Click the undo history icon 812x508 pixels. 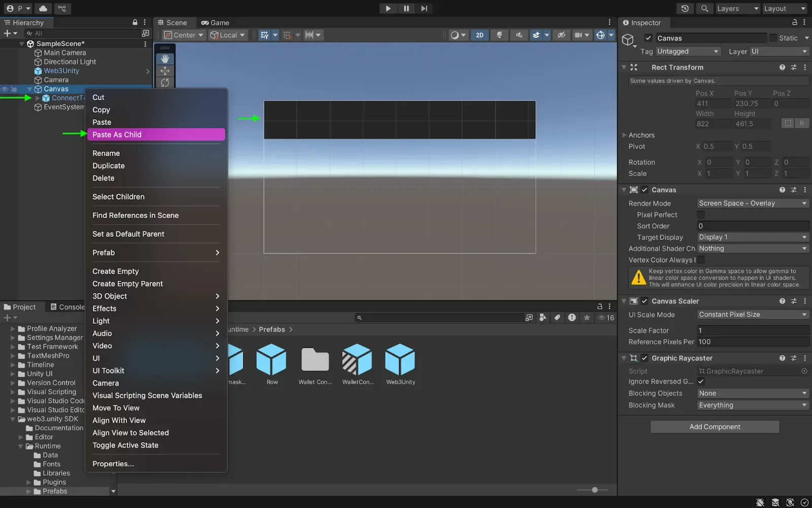pos(685,9)
